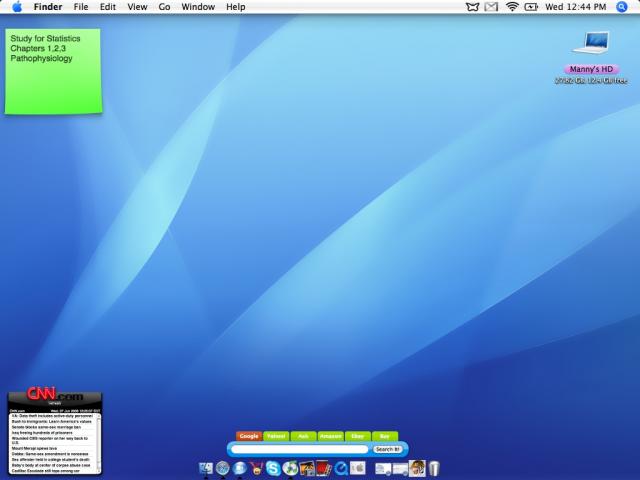Open the grey Apple logo Dock icon
640x480 pixels.
pyautogui.click(x=358, y=468)
